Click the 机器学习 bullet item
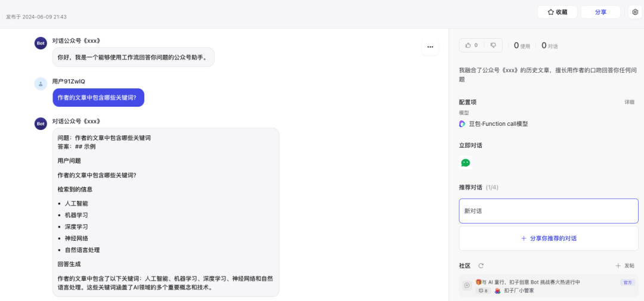 pyautogui.click(x=76, y=215)
